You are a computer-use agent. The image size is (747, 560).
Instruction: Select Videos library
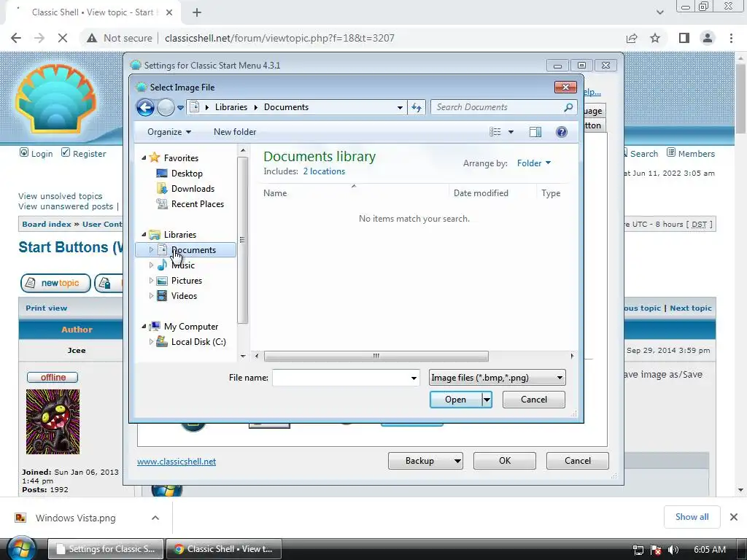tap(184, 296)
